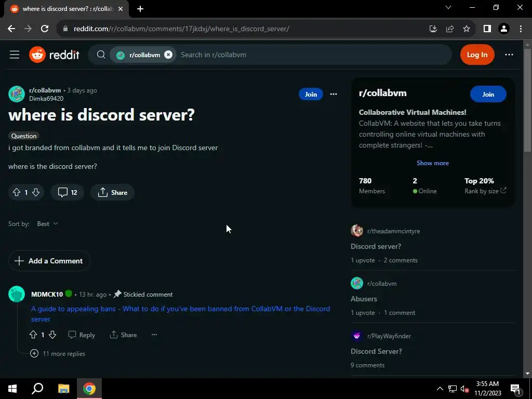Click the r/collabvm avatar in related posts

pyautogui.click(x=357, y=283)
